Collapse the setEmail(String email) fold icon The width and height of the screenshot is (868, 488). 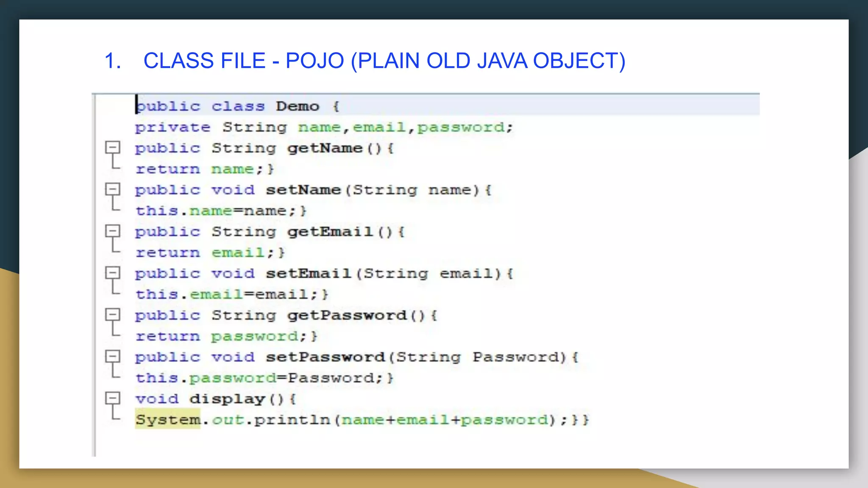(113, 273)
